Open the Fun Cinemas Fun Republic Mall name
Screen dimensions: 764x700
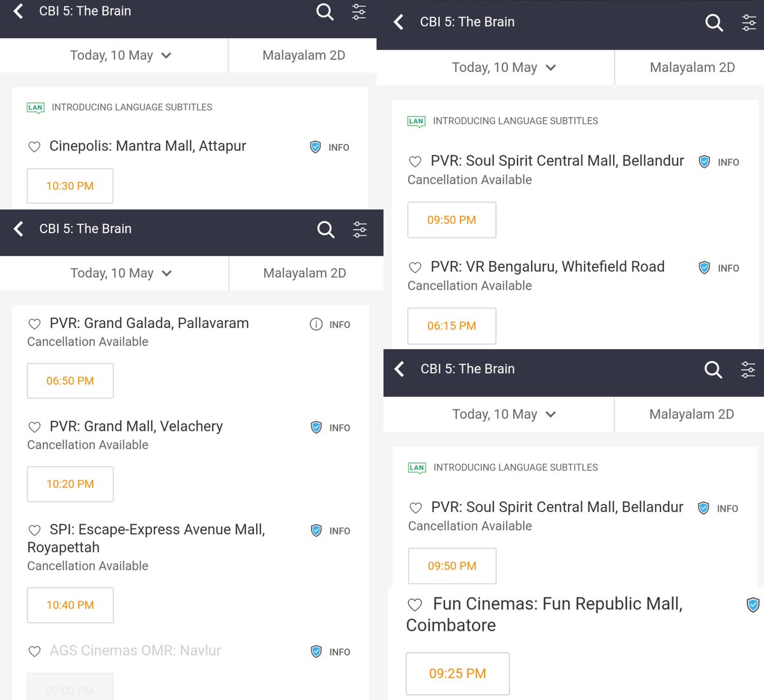[x=544, y=614]
